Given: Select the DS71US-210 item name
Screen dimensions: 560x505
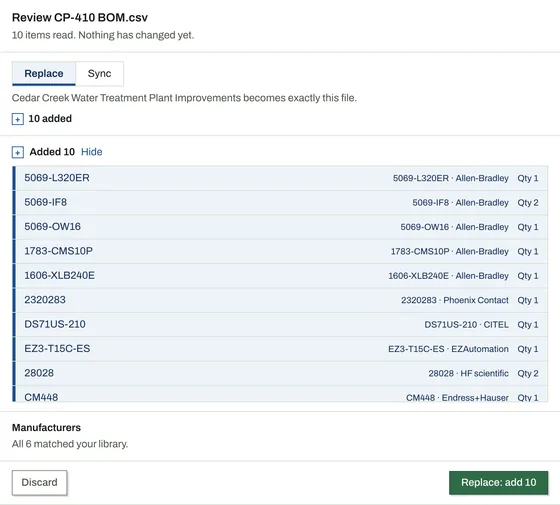Looking at the screenshot, I should click(55, 324).
